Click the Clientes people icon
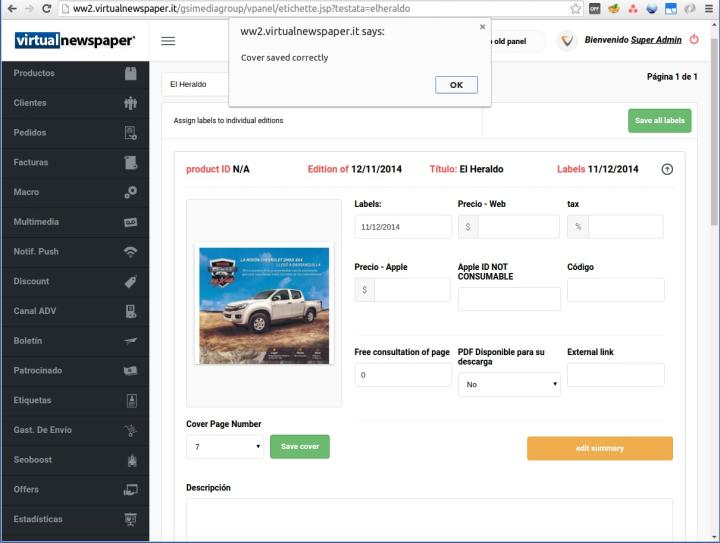720x543 pixels. point(131,103)
